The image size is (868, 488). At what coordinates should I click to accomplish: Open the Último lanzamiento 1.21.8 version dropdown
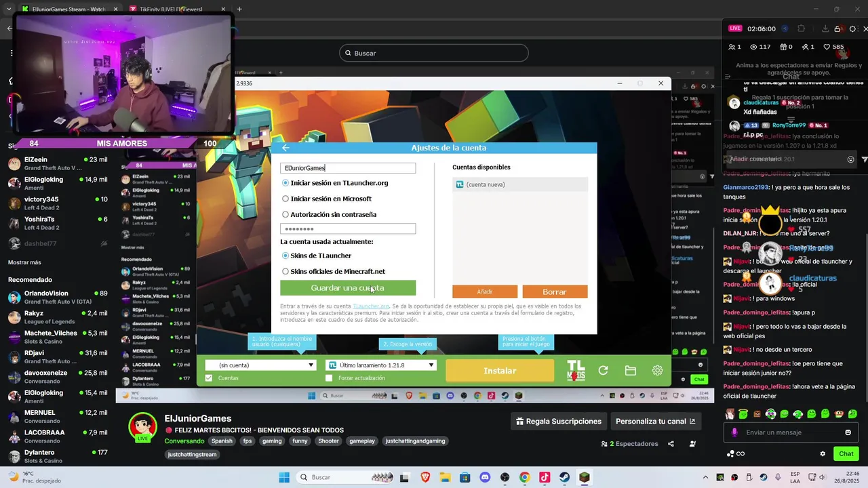[x=380, y=365]
